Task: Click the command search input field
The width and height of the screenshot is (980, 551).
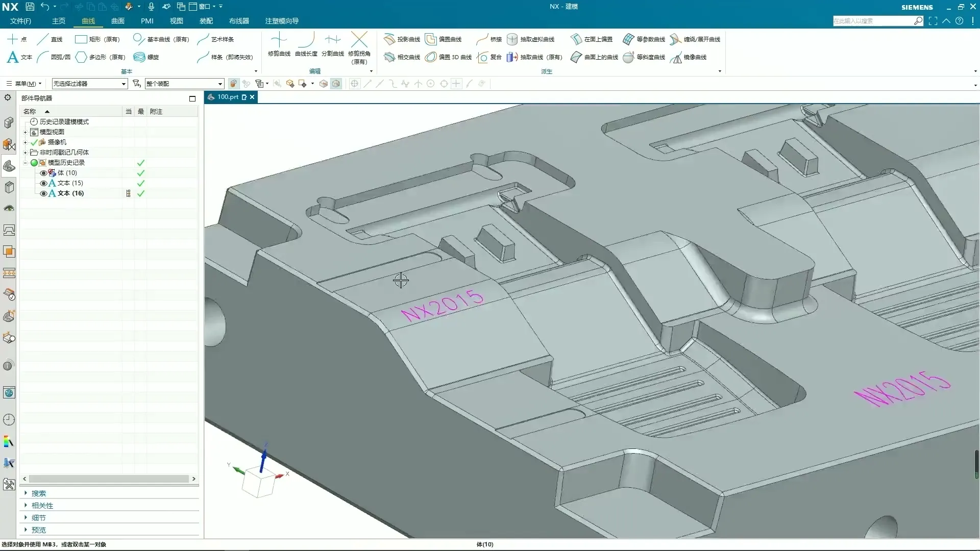Action: [x=873, y=21]
